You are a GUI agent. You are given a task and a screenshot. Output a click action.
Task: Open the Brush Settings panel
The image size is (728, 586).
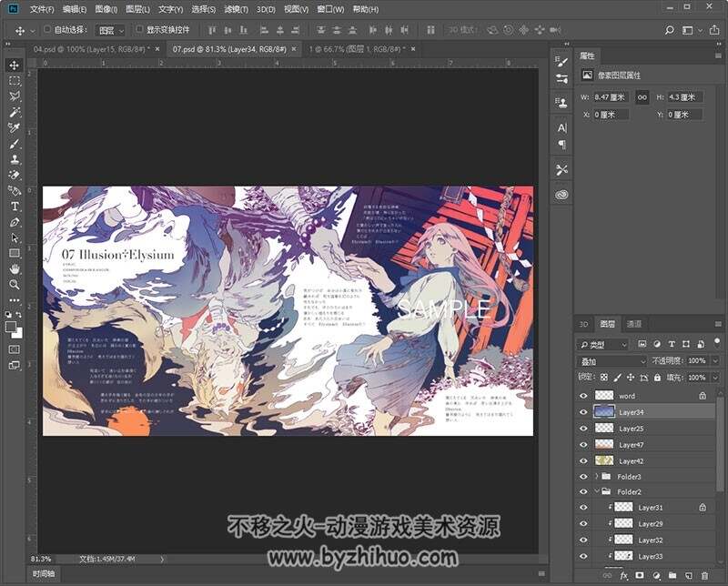pyautogui.click(x=561, y=61)
